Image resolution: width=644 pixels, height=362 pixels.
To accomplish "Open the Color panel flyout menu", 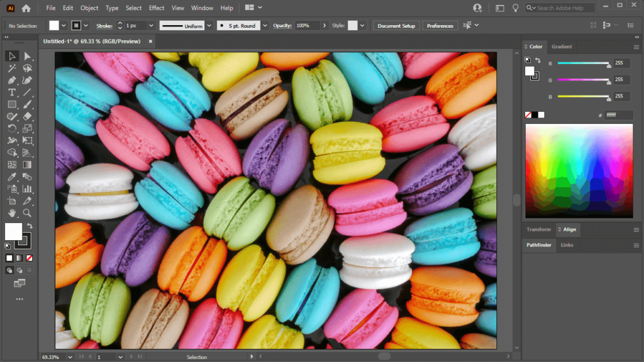I will click(x=636, y=47).
